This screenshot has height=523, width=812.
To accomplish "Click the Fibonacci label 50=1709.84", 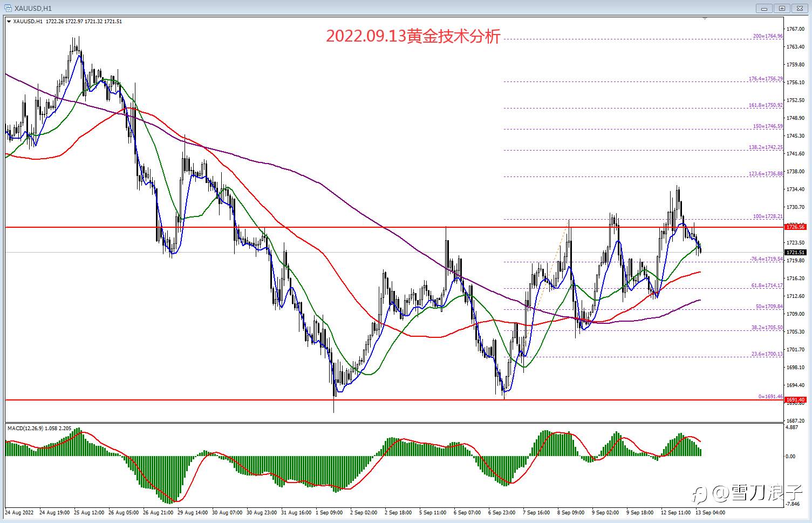I will click(769, 307).
